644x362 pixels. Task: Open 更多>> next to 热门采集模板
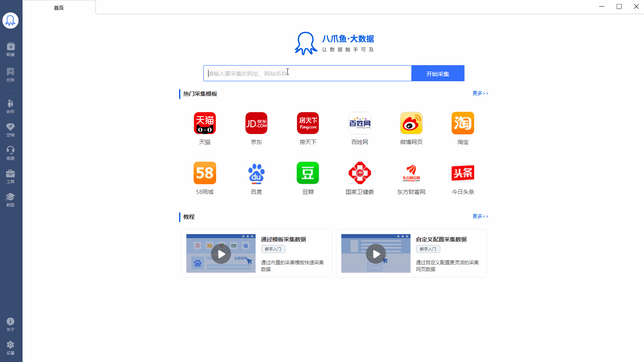481,93
